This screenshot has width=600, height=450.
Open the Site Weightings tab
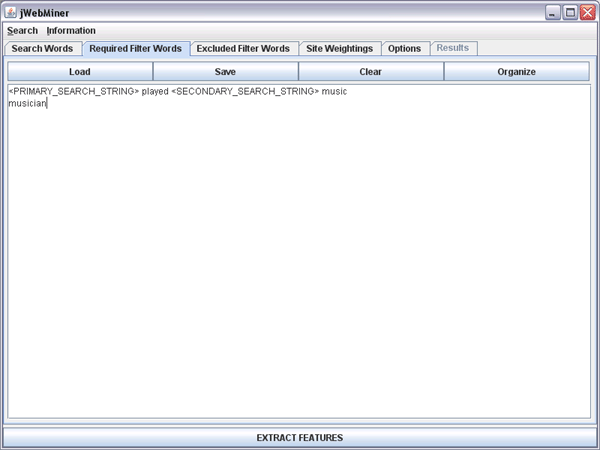[339, 48]
